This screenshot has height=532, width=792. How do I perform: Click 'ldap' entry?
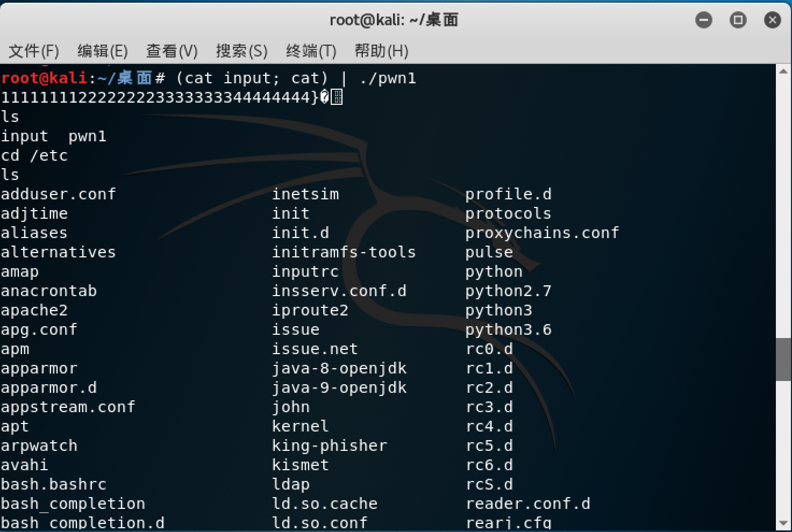pyautogui.click(x=291, y=485)
